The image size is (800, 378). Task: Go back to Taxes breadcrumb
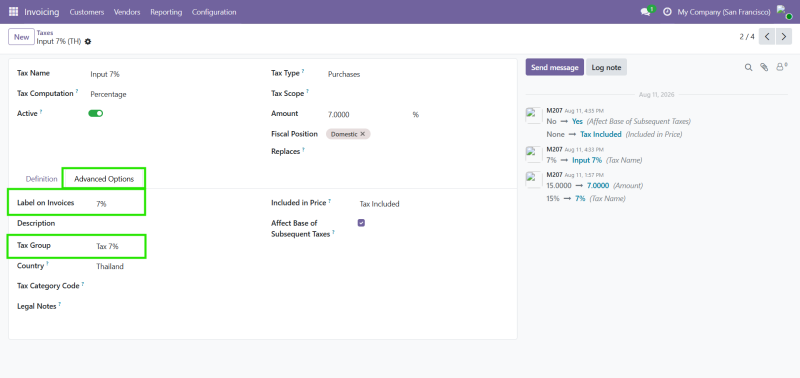pos(45,33)
